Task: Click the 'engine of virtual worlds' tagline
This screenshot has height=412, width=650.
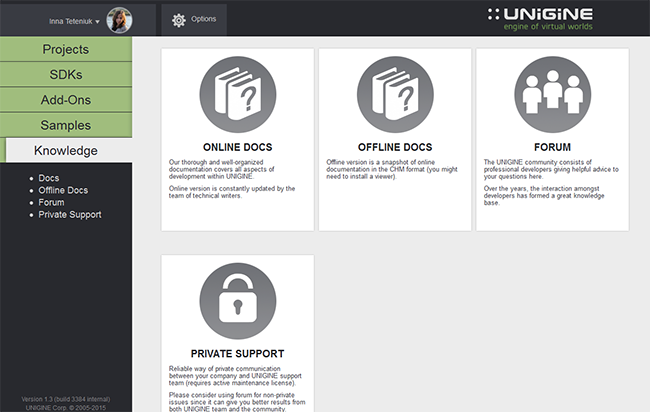Action: tap(548, 27)
